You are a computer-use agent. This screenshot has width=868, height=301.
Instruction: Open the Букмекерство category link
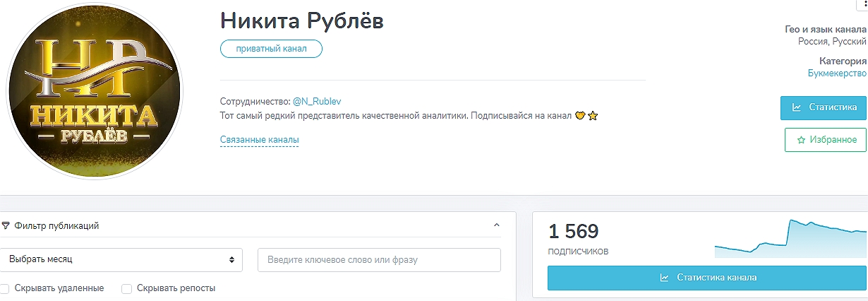click(x=837, y=73)
